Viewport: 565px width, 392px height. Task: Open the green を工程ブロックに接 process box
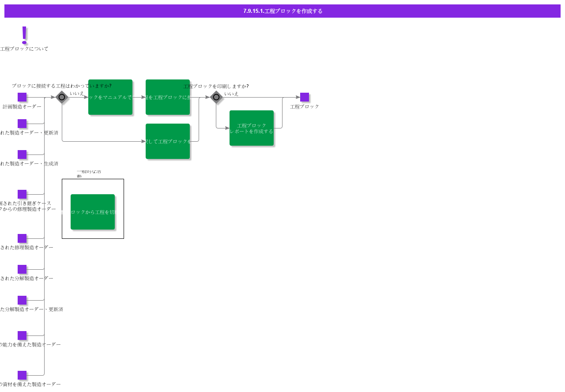click(x=168, y=97)
